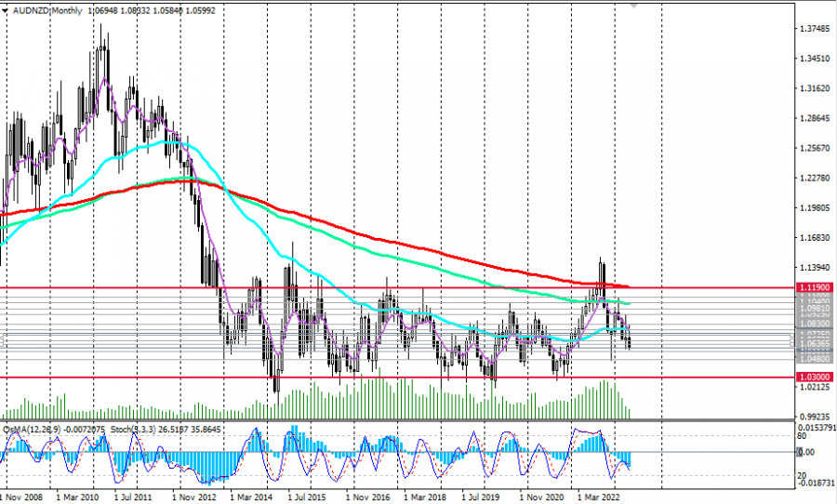This screenshot has height=504, width=837.
Task: Click the 1.09810 gray price level label
Action: (x=813, y=309)
